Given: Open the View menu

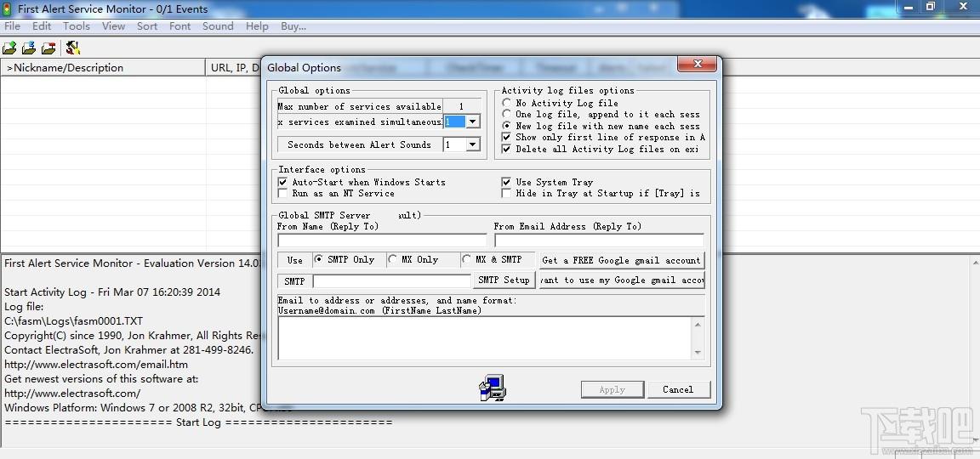Looking at the screenshot, I should [x=114, y=26].
